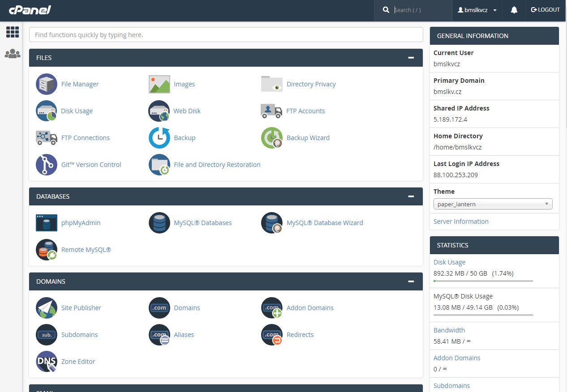Open the Remote MySQL icon

[x=47, y=250]
